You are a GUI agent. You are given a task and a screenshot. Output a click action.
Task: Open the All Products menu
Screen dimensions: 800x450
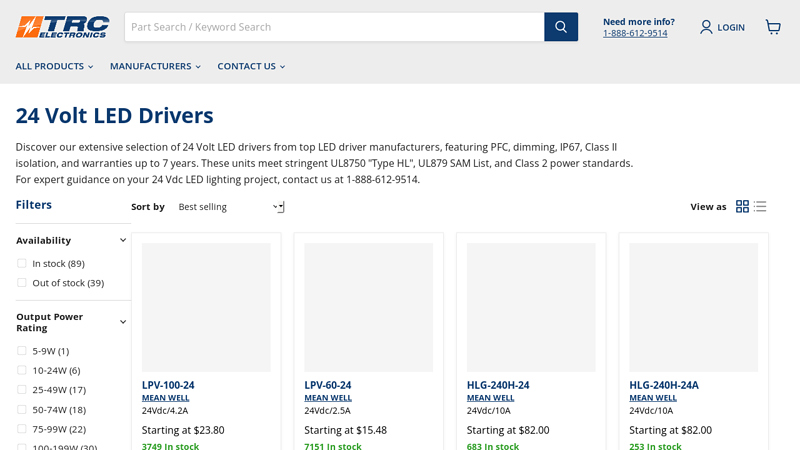tap(54, 66)
